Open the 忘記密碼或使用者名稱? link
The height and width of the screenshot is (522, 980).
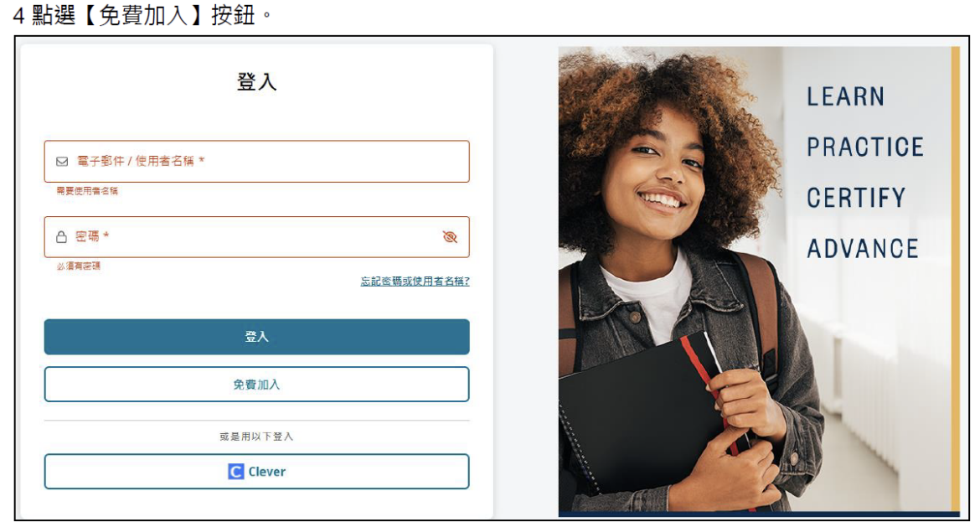click(x=415, y=282)
